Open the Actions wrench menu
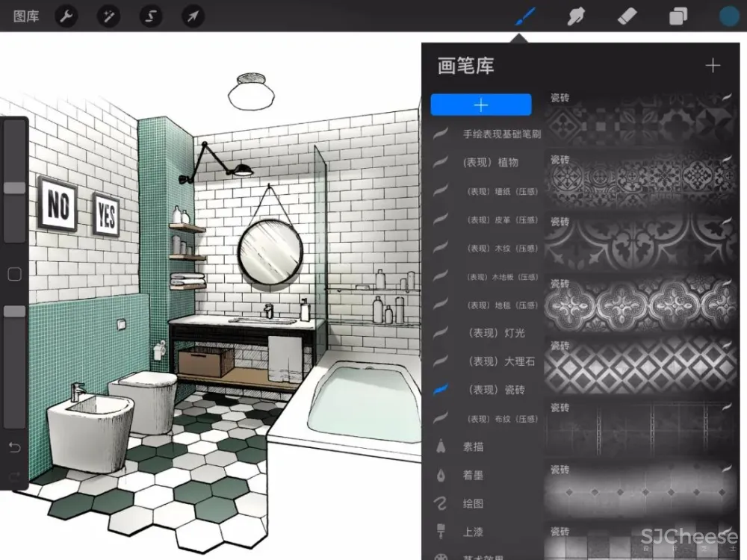 tap(67, 16)
